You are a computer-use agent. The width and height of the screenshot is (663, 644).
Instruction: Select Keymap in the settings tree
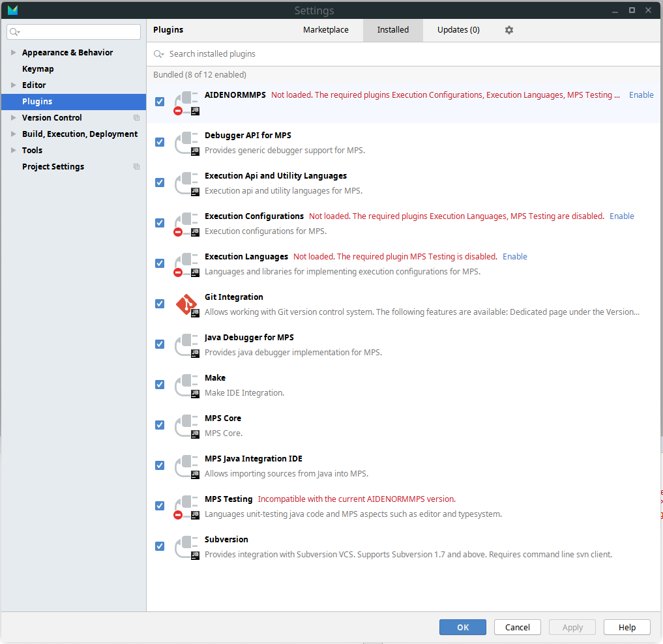[x=38, y=69]
